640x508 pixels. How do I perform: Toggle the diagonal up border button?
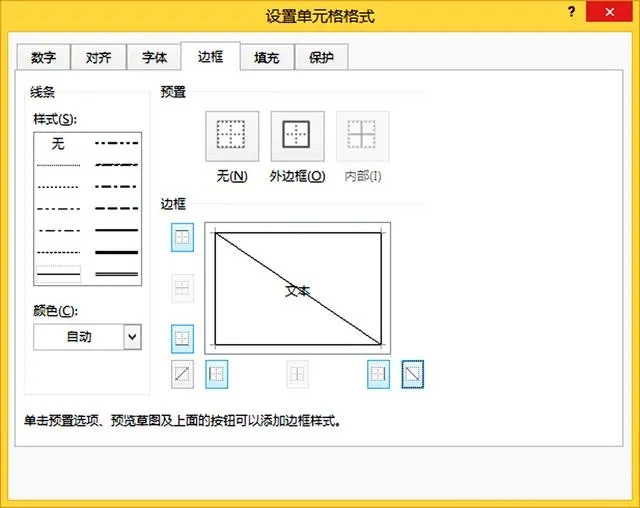182,374
